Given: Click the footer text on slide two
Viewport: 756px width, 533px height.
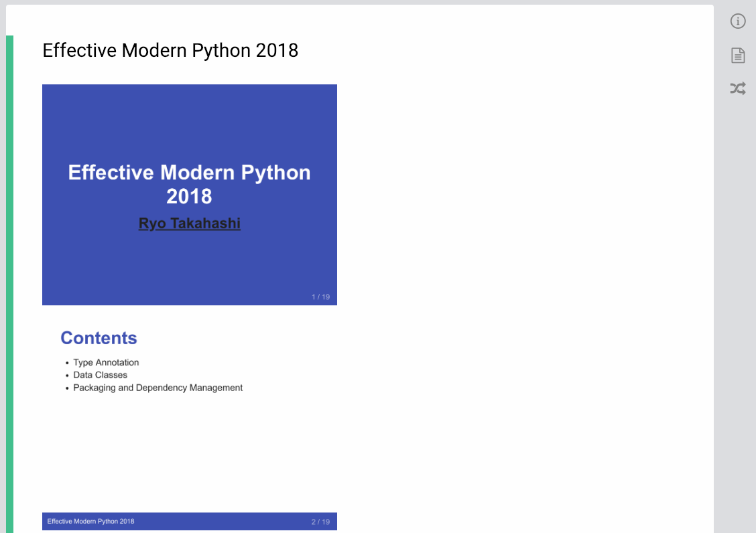Looking at the screenshot, I should pos(90,522).
